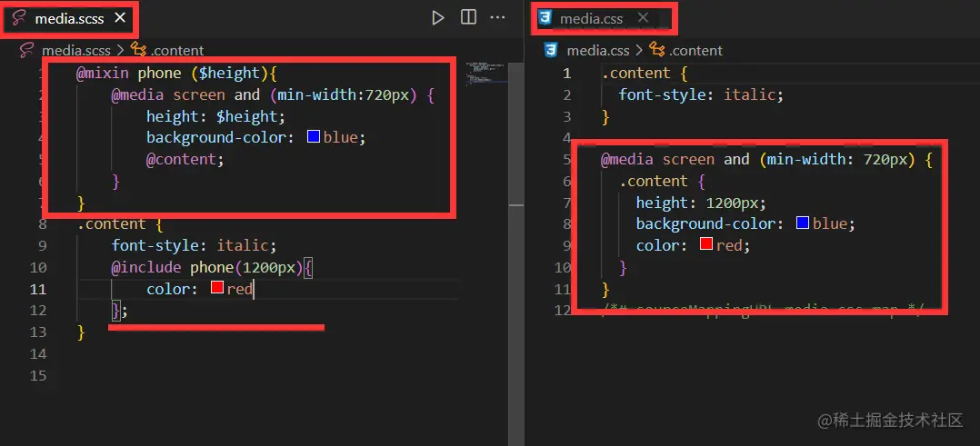Click line number 2 in media.css
The image size is (980, 446).
coord(567,95)
